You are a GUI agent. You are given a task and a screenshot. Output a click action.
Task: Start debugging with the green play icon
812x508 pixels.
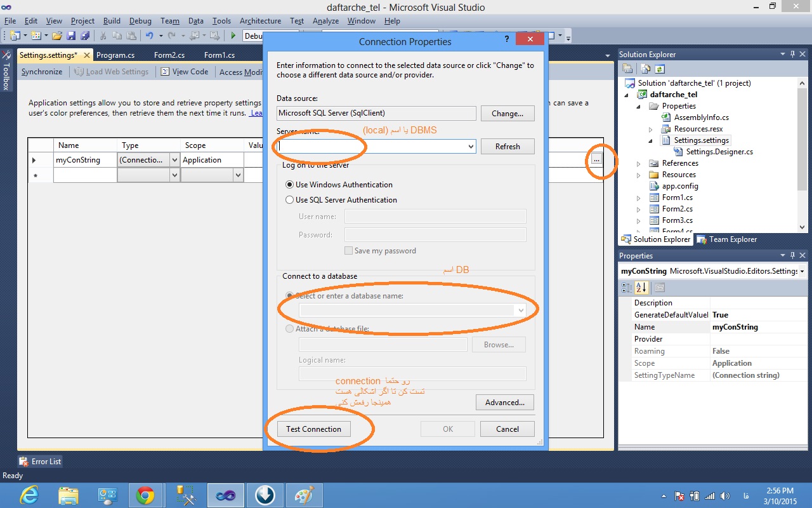pos(233,36)
